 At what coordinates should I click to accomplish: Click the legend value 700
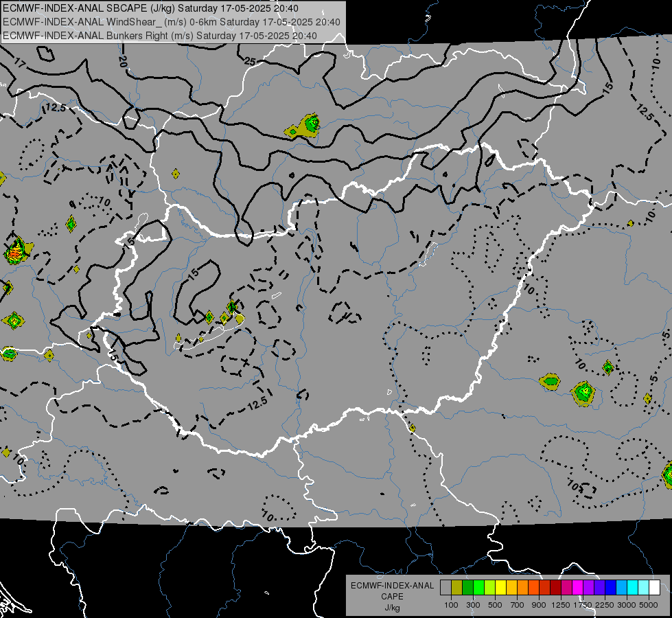[x=518, y=605]
